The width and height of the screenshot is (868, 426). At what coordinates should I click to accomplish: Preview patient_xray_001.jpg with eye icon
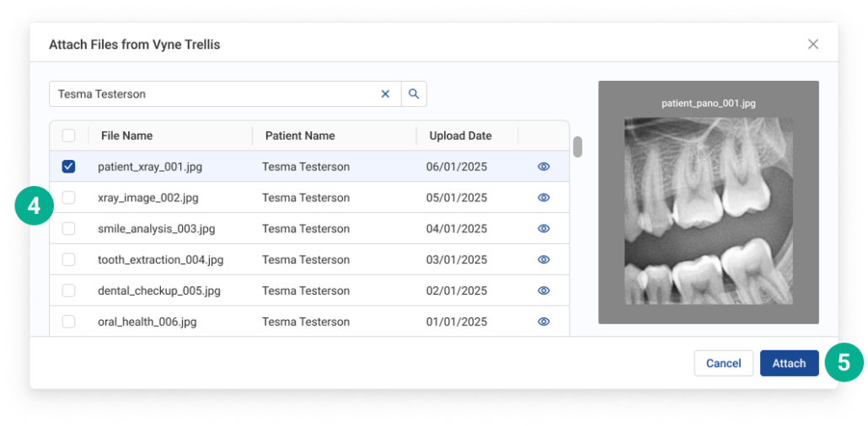coord(544,167)
